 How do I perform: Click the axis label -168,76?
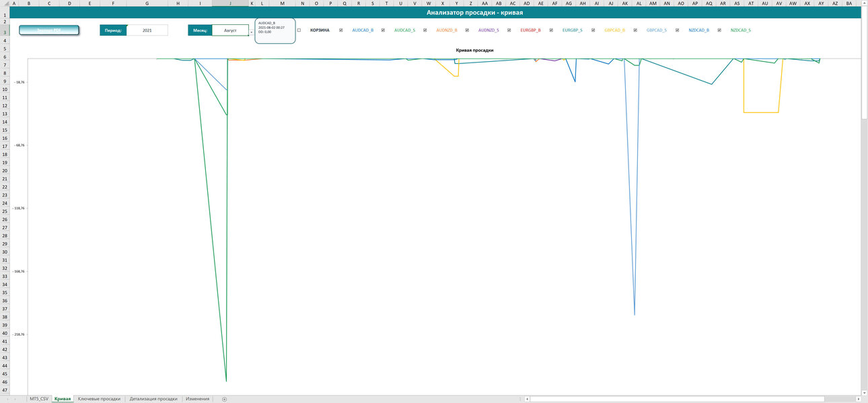pos(18,272)
